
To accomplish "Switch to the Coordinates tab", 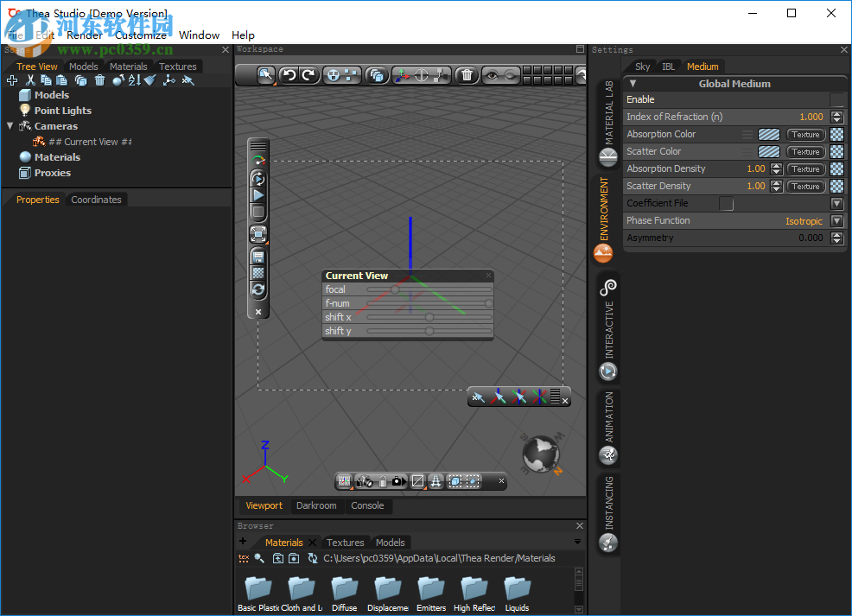I will (96, 200).
